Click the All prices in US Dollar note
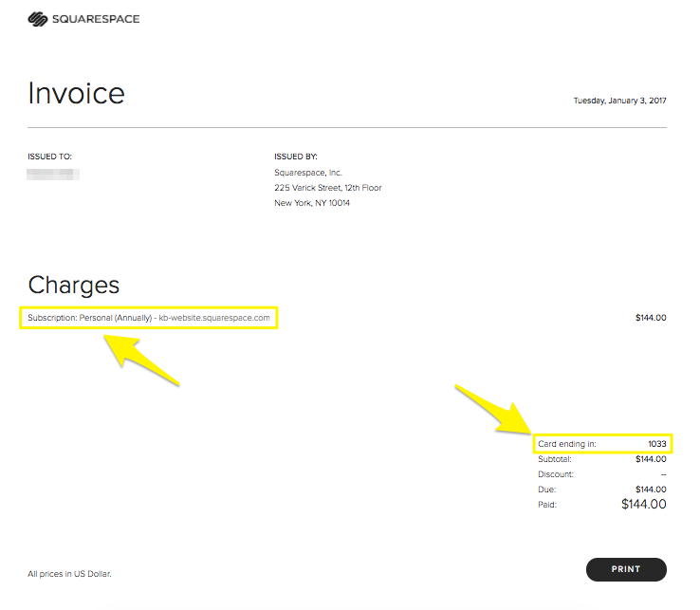The width and height of the screenshot is (700, 610). point(76,574)
